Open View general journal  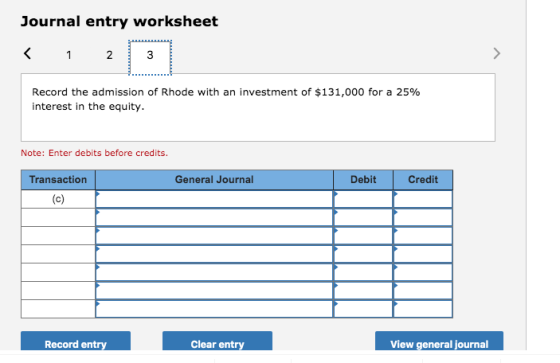(x=439, y=341)
